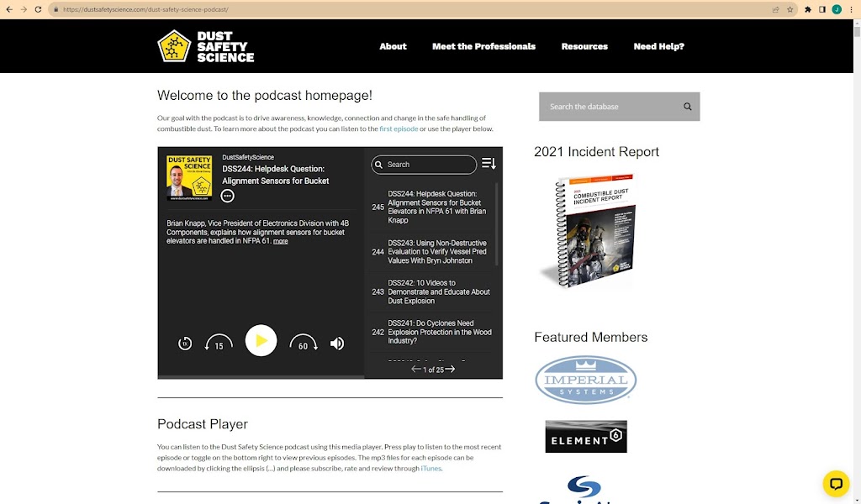Click the database search magnifier icon
Viewport: 861px width, 504px height.
[x=688, y=107]
